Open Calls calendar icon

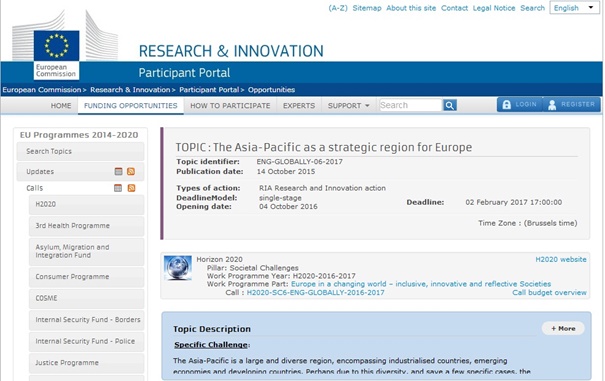118,188
